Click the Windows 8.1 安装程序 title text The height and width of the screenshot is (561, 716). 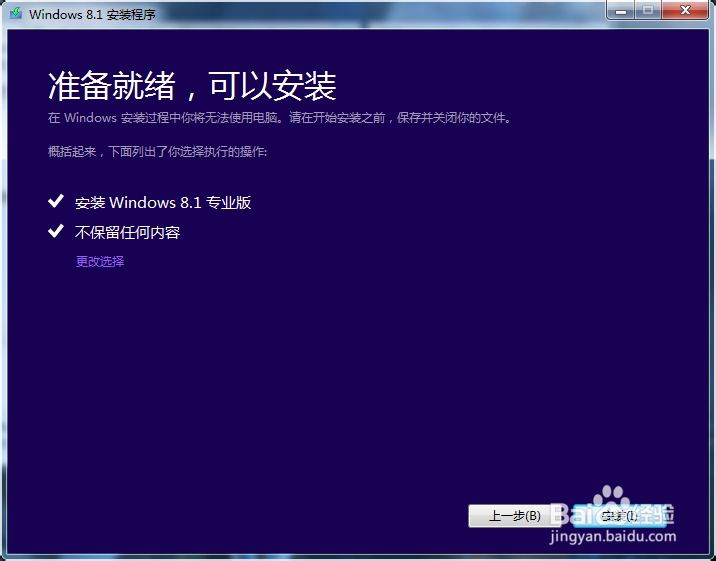coord(92,14)
